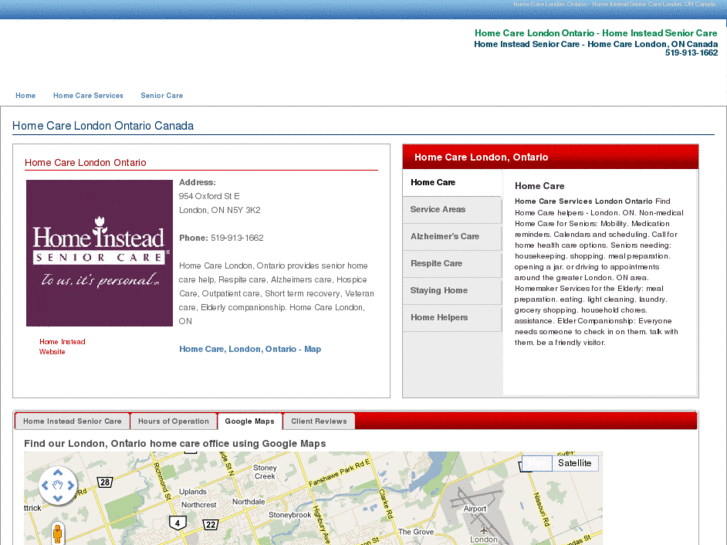Select the Home Helpers side tab
Screen dimensions: 727x545
tap(453, 318)
